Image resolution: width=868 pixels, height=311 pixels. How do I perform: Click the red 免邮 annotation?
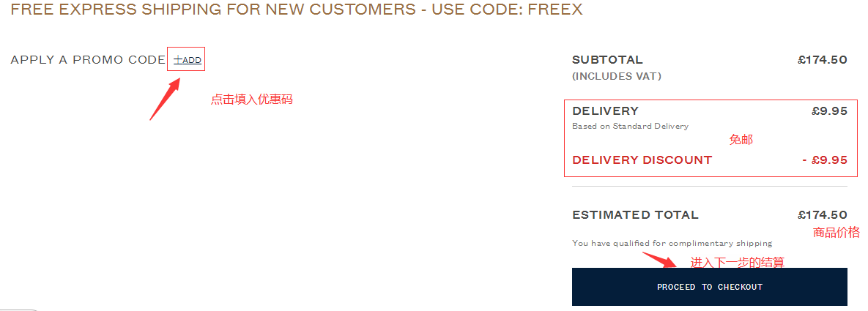(x=741, y=140)
